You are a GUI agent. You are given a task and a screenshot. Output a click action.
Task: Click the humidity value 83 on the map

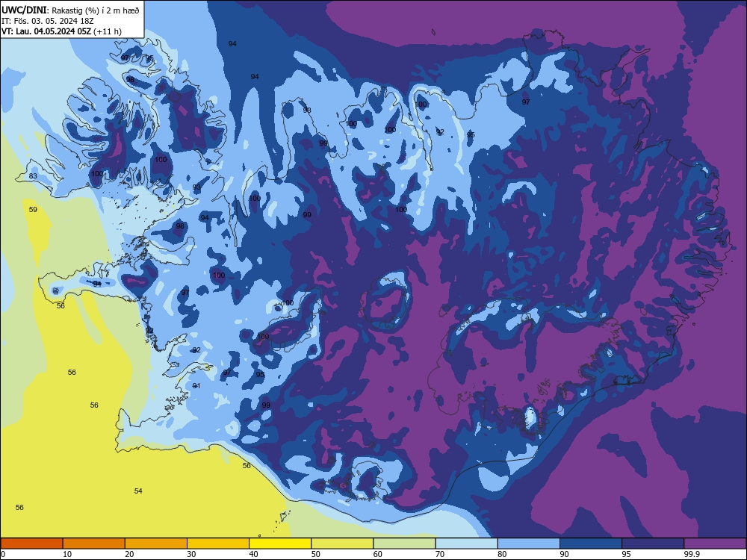point(33,176)
